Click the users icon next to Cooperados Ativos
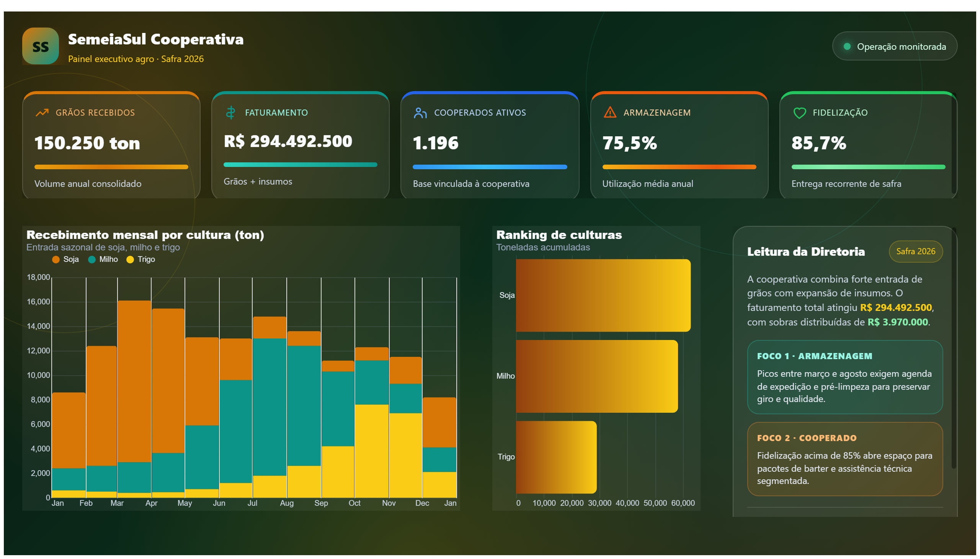Image resolution: width=980 pixels, height=559 pixels. coord(420,113)
